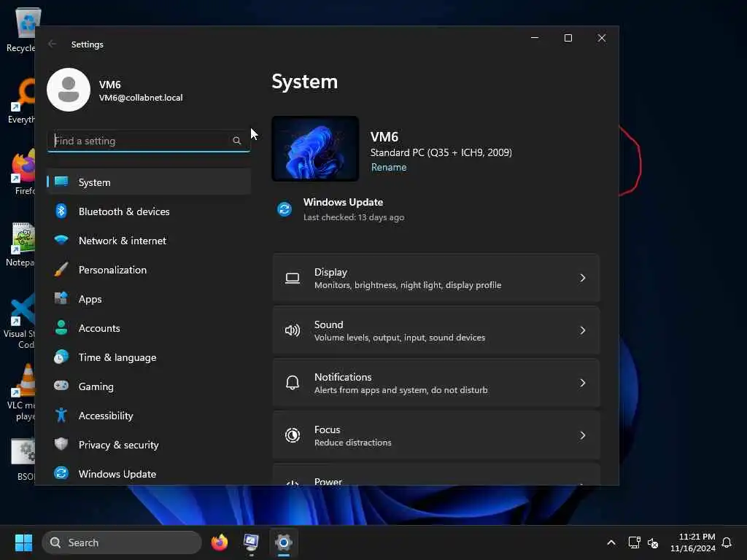Click the muted volume tray icon
Screen dimensions: 747x560
(x=653, y=542)
